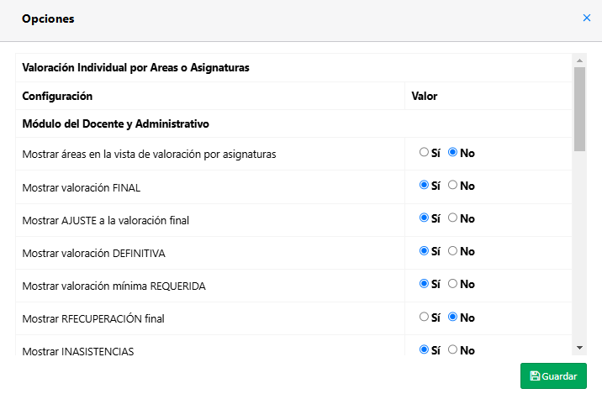
Task: Choose Sí for Mostrar valoración FINAL
Action: pyautogui.click(x=424, y=185)
